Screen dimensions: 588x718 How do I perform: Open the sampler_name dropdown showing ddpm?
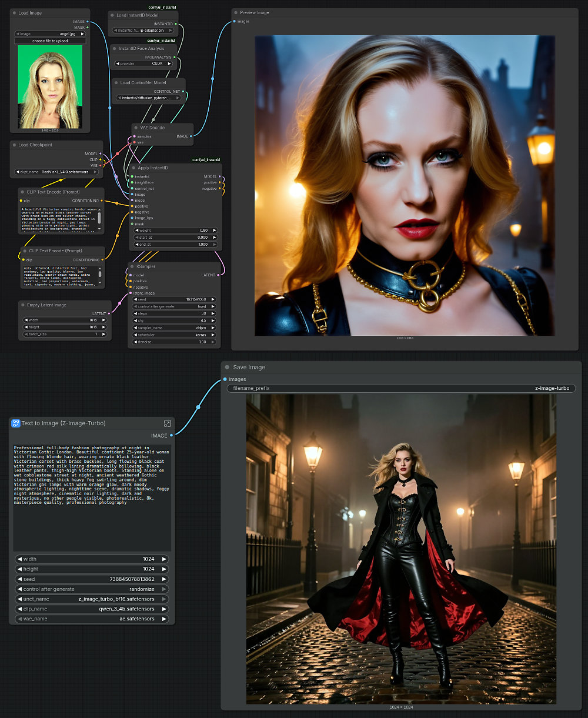point(173,327)
